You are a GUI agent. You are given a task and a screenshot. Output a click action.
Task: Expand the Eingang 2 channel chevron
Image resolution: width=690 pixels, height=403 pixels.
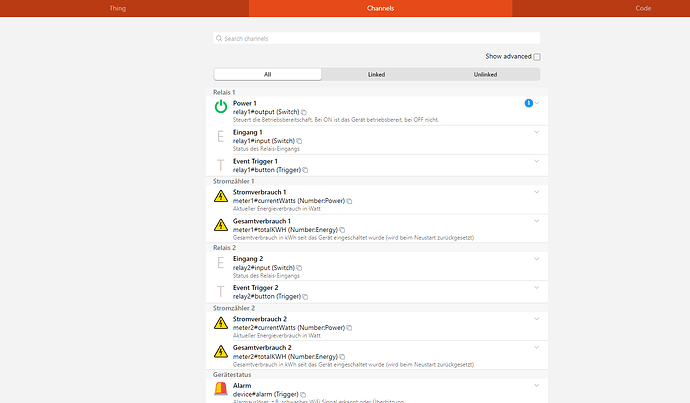pos(537,259)
